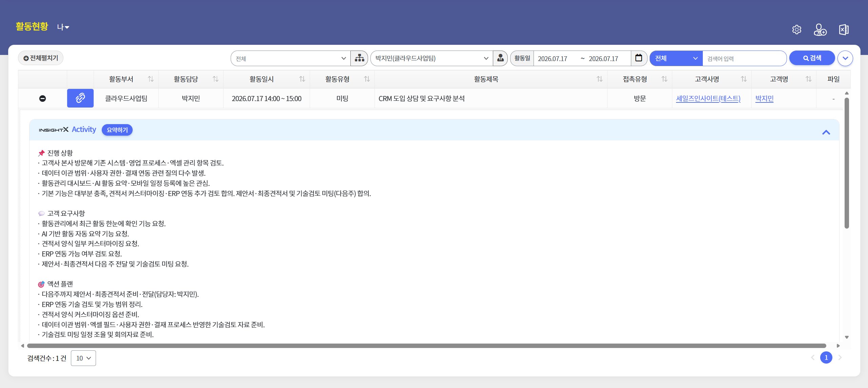Click the 검색 search button

pyautogui.click(x=812, y=58)
